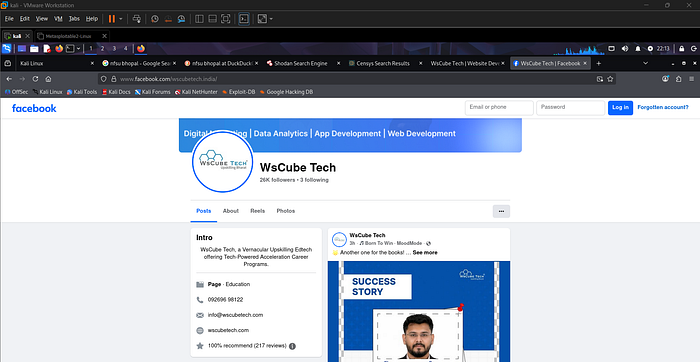
Task: Click the blue Log in button
Action: tap(620, 108)
